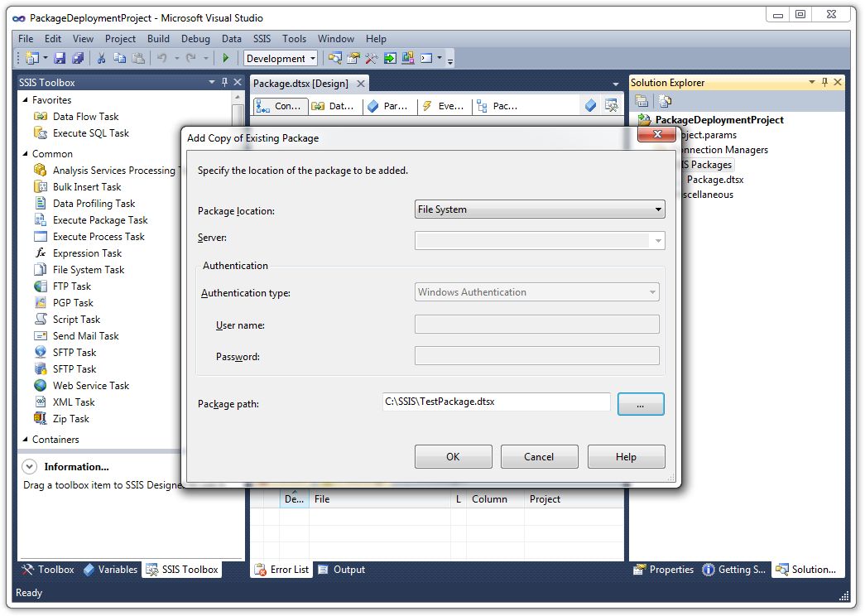The image size is (865, 616).
Task: Open the SSIS Toolbox window options arrow
Action: coord(212,82)
